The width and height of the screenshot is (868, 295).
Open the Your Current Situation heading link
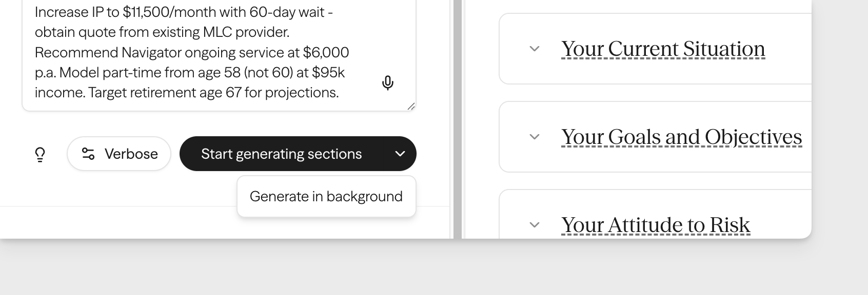663,49
